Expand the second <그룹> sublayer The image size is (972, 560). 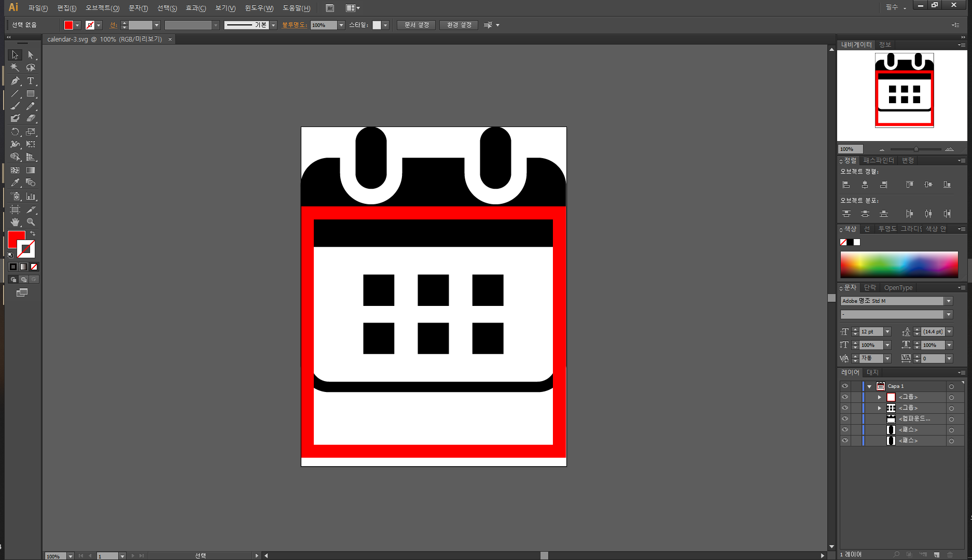880,408
